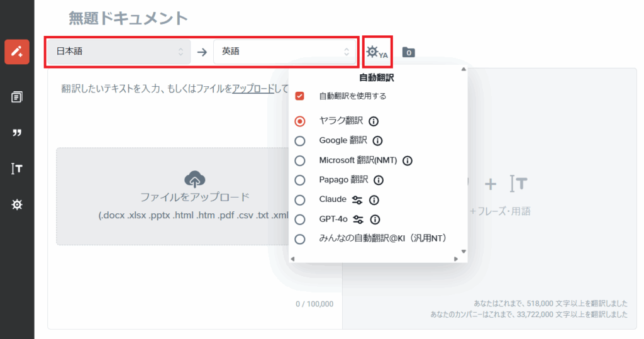The width and height of the screenshot is (644, 339).
Task: Open GPT-4o prompt settings sliders icon
Action: click(x=358, y=220)
